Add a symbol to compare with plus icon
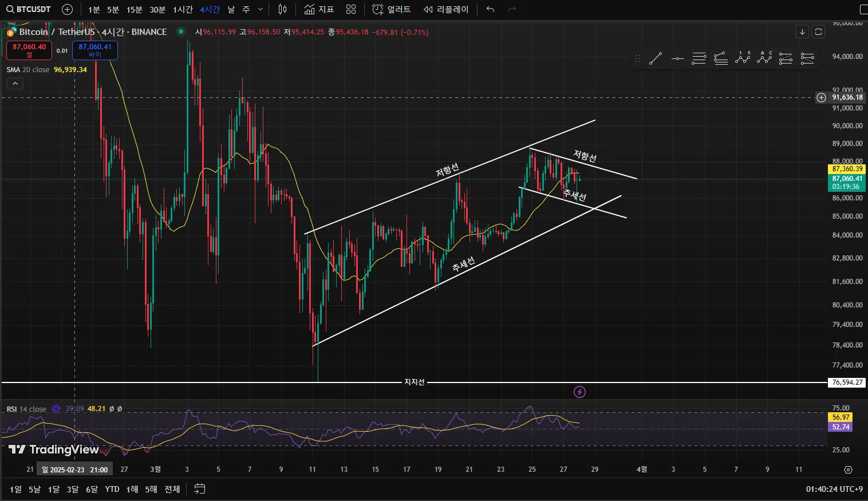 67,9
